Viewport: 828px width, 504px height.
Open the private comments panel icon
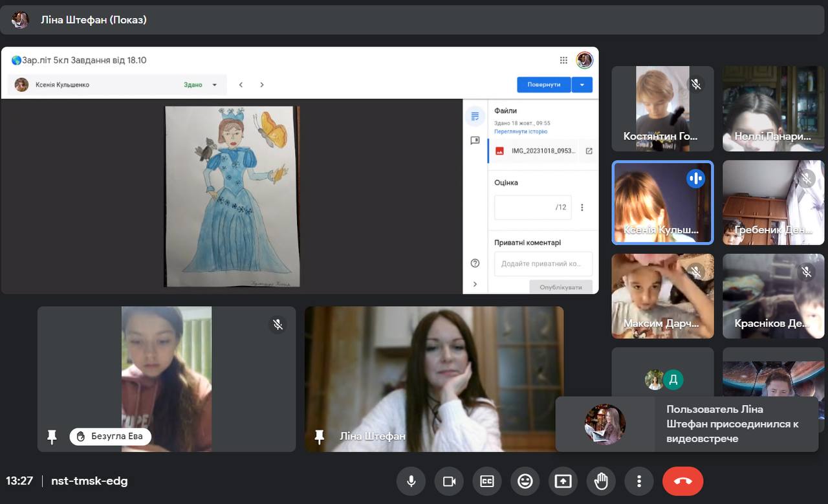click(x=475, y=140)
